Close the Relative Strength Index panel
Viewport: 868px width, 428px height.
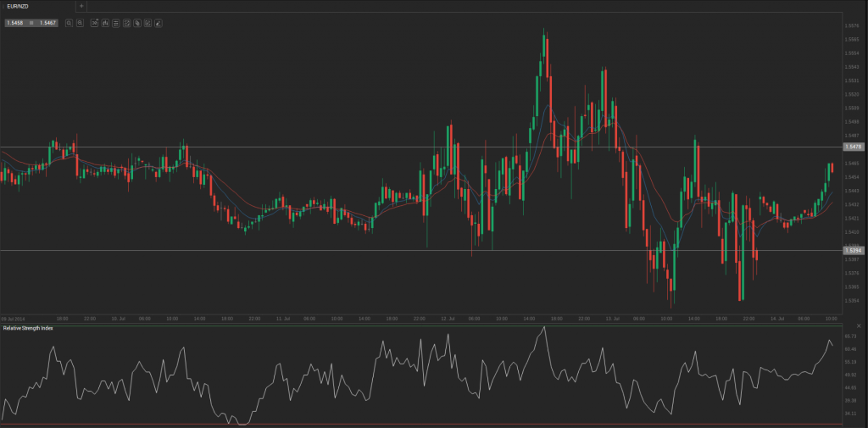(x=859, y=325)
